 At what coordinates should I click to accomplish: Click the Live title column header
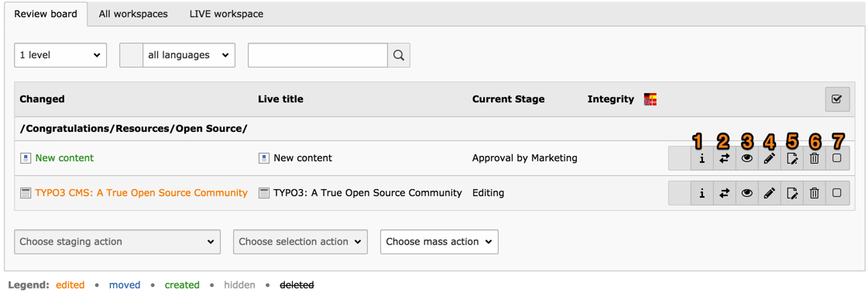pos(280,99)
